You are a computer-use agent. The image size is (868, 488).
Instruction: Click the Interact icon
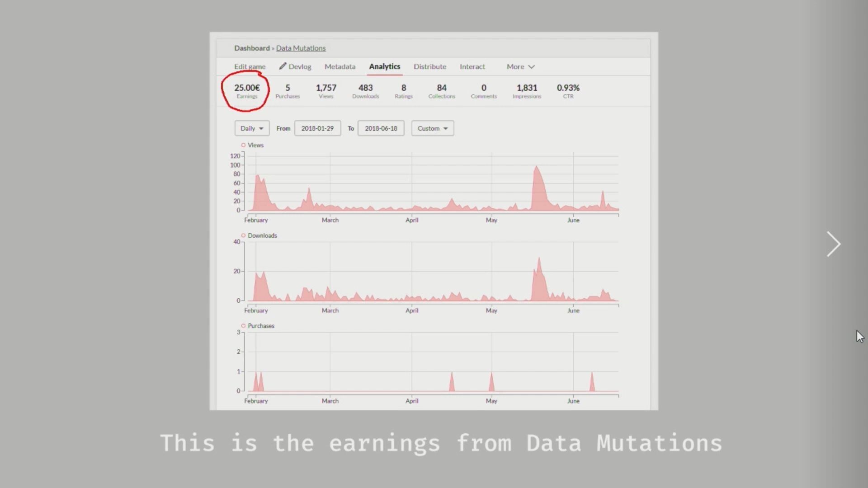pyautogui.click(x=472, y=66)
